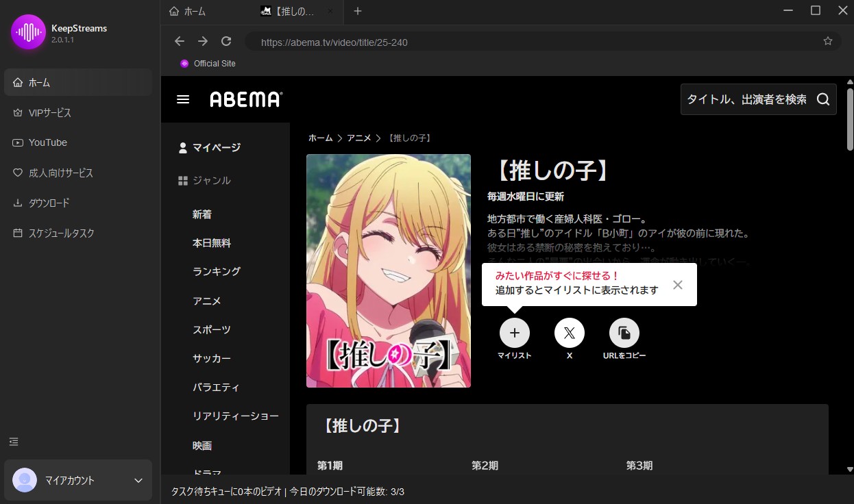Click the マイリスト plus icon to add the show
The width and height of the screenshot is (854, 504).
514,333
